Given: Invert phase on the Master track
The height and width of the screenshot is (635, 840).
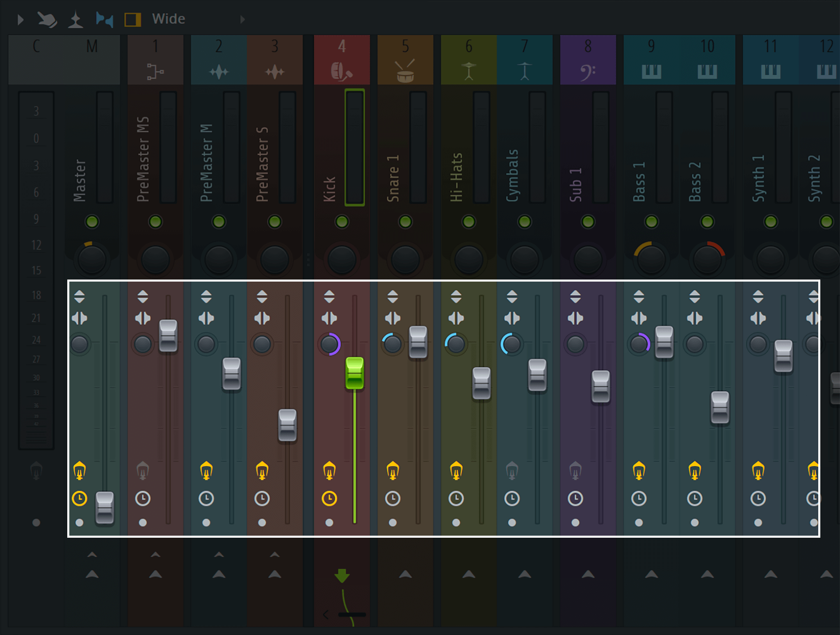Looking at the screenshot, I should click(79, 296).
